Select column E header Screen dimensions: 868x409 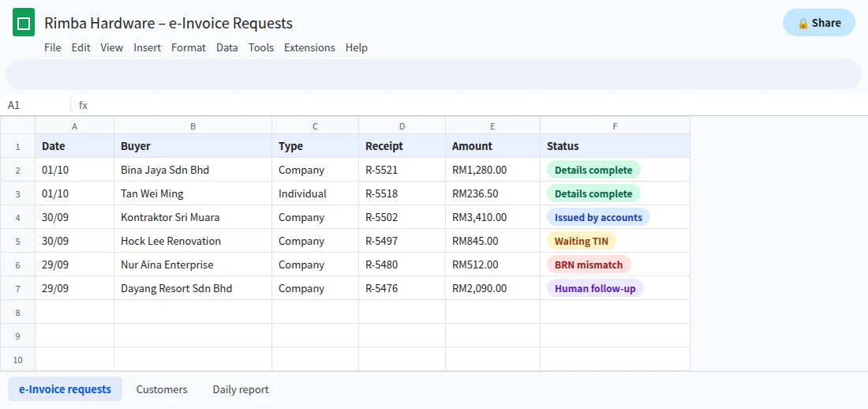pos(493,126)
